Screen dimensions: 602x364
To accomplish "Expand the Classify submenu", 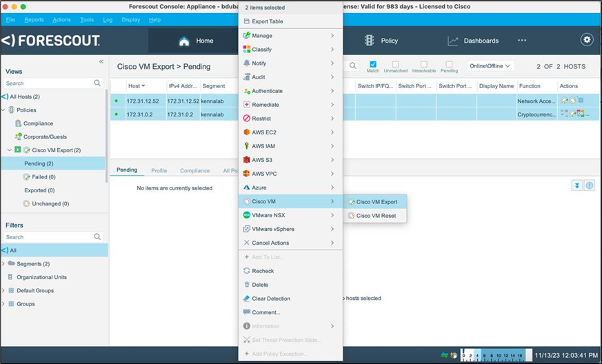I will coord(290,49).
